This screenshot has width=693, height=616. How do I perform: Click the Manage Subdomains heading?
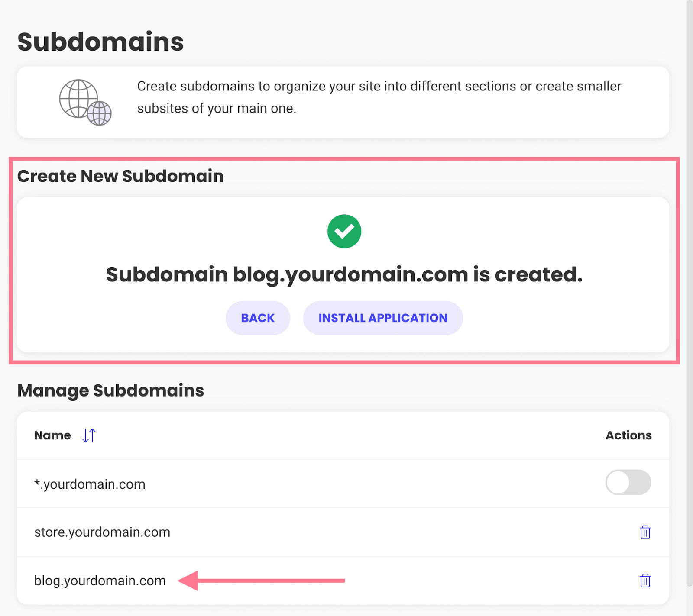110,390
